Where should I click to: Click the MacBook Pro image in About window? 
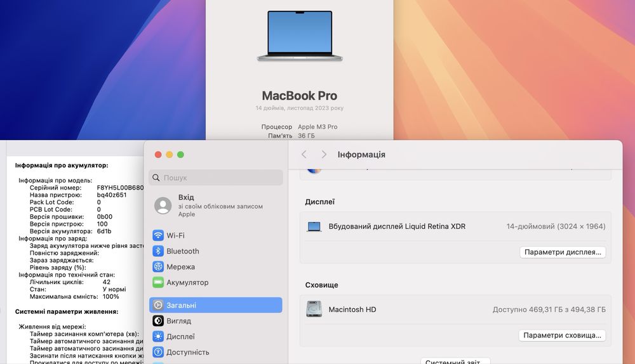coord(300,36)
